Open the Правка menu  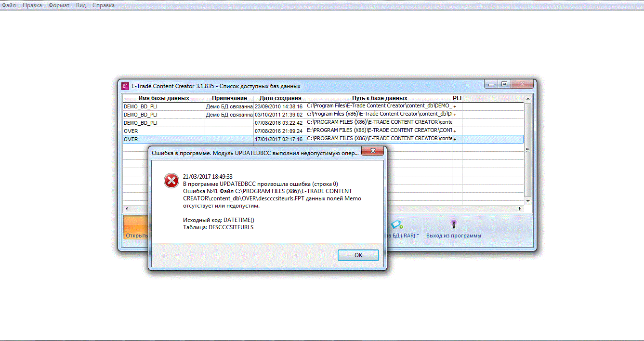32,5
